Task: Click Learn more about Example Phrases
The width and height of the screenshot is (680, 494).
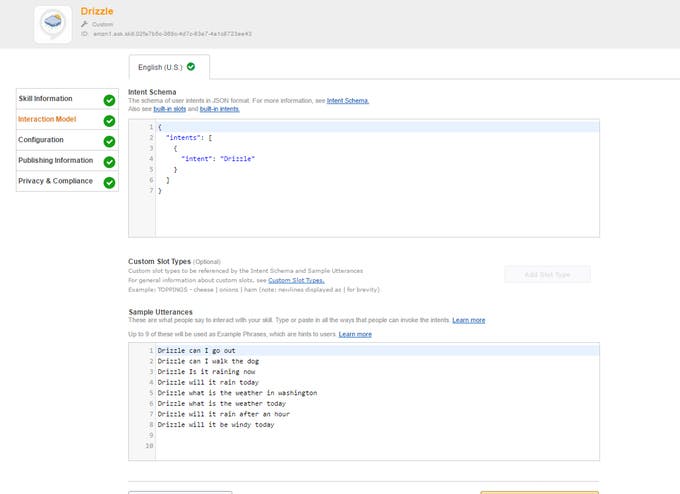Action: click(355, 334)
